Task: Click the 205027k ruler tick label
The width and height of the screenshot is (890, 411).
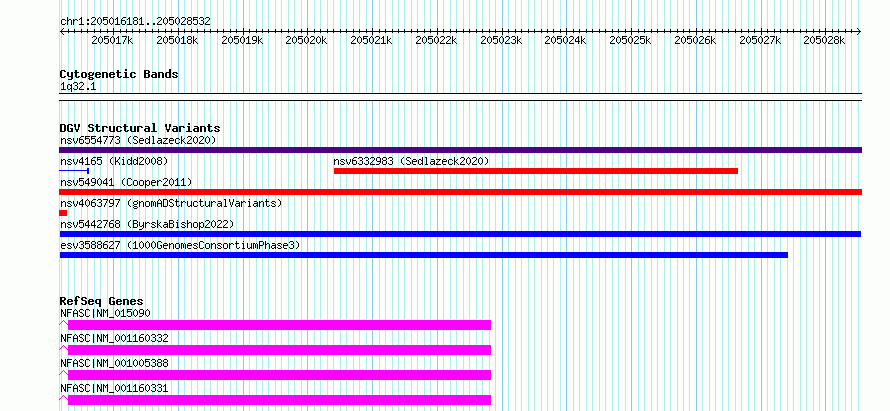Action: click(x=759, y=40)
